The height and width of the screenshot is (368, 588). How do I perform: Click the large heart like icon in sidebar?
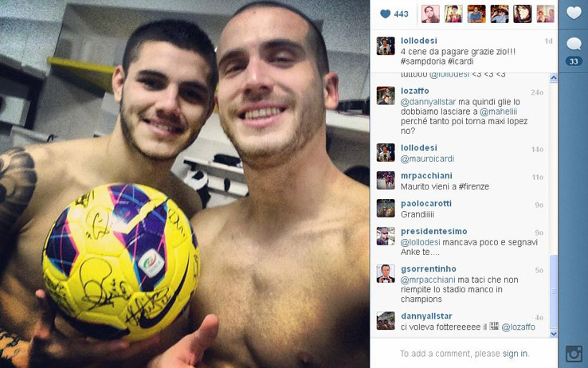(574, 13)
